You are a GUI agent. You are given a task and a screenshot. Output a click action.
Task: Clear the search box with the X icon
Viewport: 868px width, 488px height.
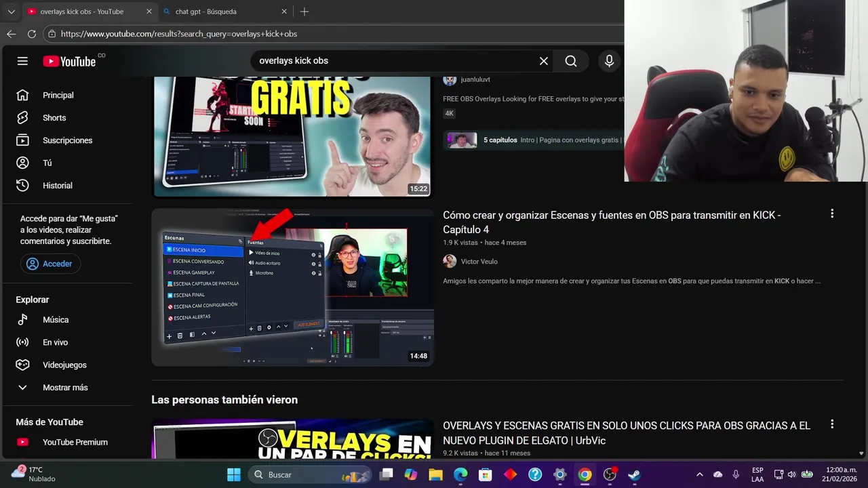[544, 61]
